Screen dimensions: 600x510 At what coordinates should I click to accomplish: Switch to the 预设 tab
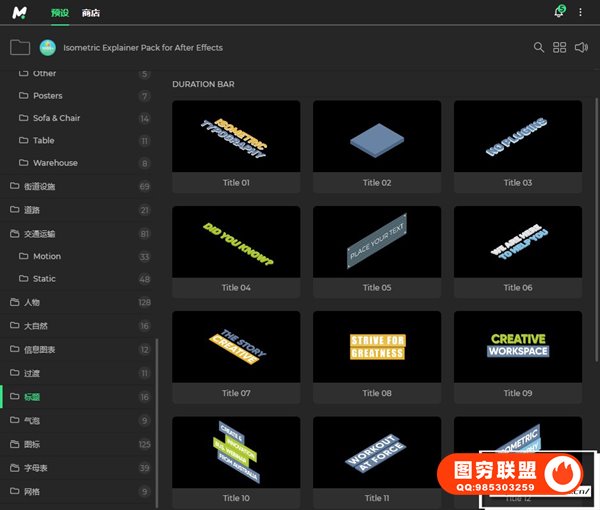tap(61, 13)
